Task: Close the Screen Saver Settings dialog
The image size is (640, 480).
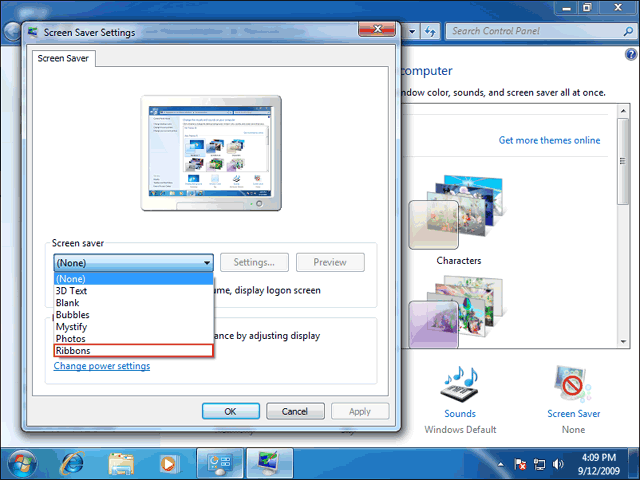Action: 377,29
